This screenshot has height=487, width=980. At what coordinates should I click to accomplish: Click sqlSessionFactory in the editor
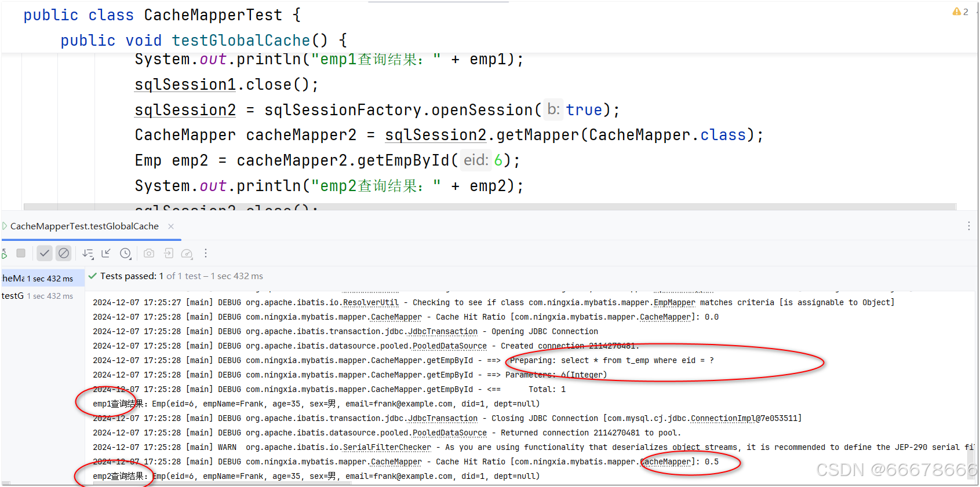[x=343, y=110]
